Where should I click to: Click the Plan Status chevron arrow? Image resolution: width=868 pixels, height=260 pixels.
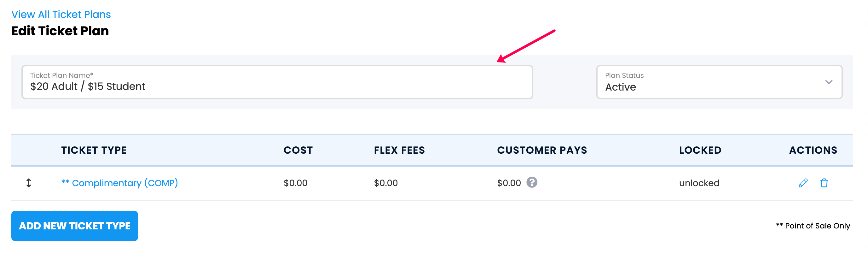[829, 82]
